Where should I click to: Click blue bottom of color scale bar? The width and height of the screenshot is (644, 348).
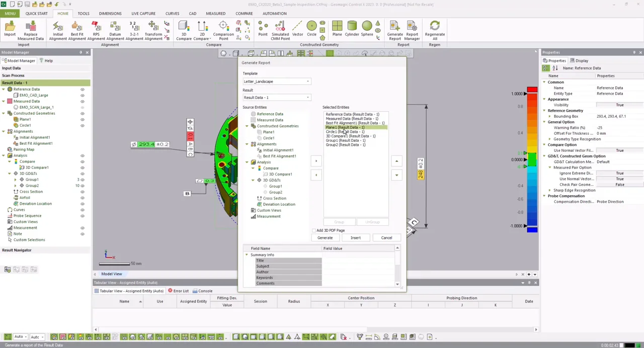(x=532, y=229)
